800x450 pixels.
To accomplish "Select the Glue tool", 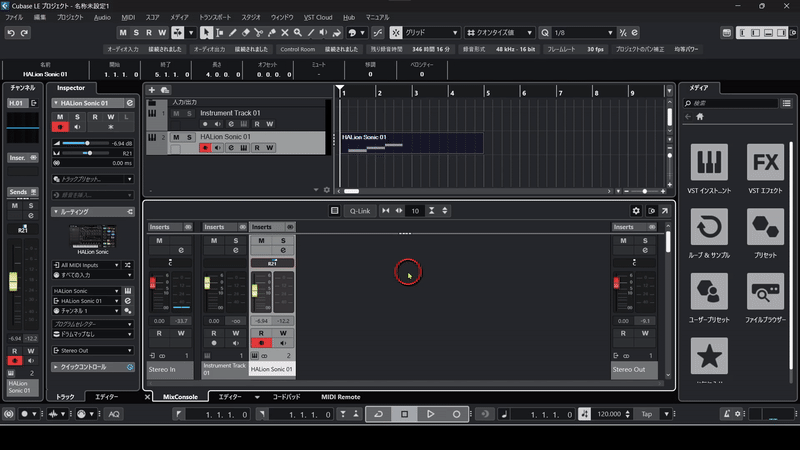I will tap(272, 33).
